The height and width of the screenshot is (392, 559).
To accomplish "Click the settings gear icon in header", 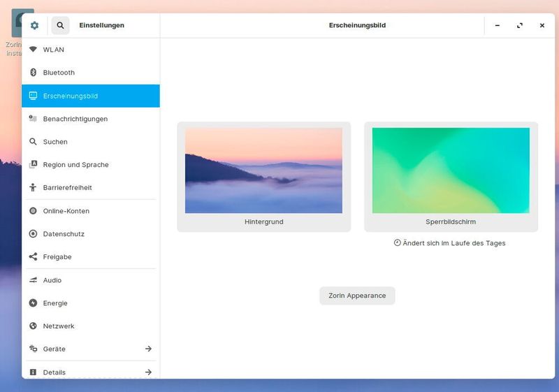I will tap(34, 25).
